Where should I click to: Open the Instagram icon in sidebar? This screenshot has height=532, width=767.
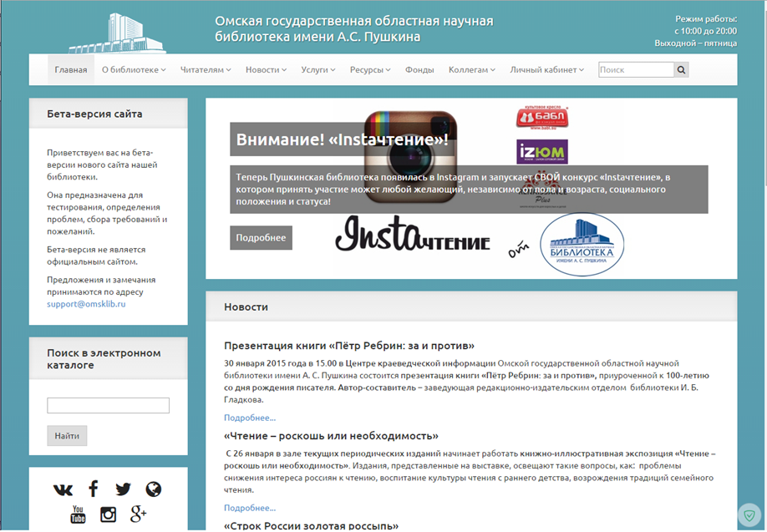click(x=108, y=514)
